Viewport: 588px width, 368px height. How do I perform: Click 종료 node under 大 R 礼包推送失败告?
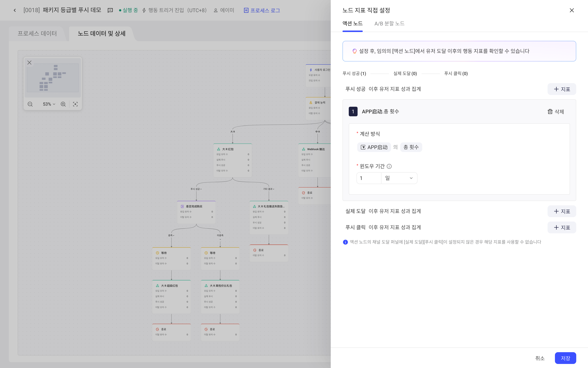(269, 253)
